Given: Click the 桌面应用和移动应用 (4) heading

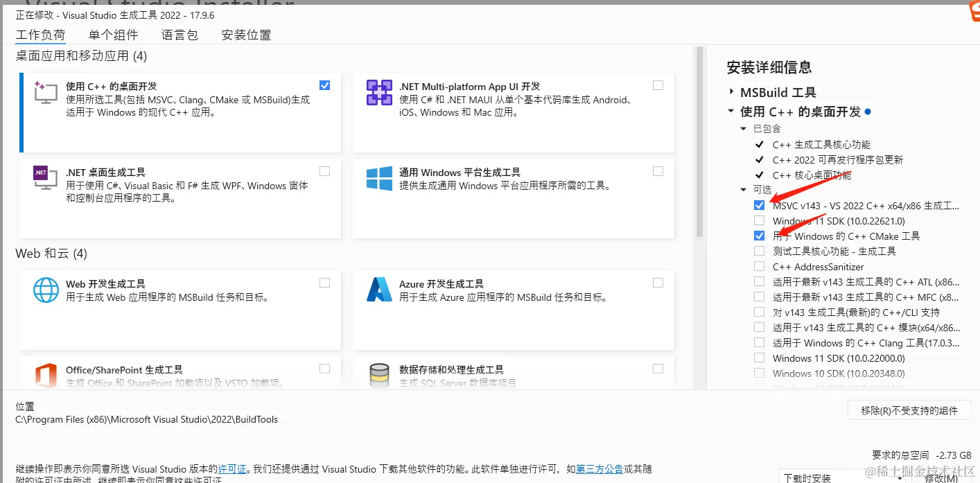Looking at the screenshot, I should click(x=81, y=55).
